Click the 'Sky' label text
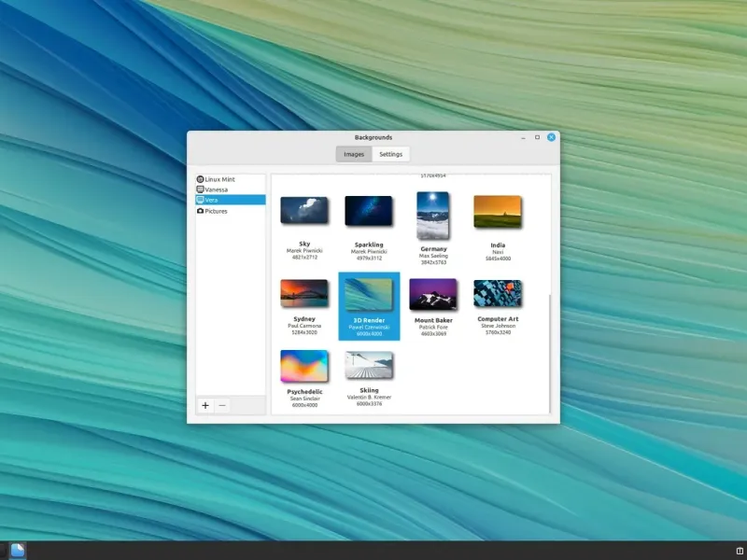This screenshot has height=560, width=747. [304, 244]
